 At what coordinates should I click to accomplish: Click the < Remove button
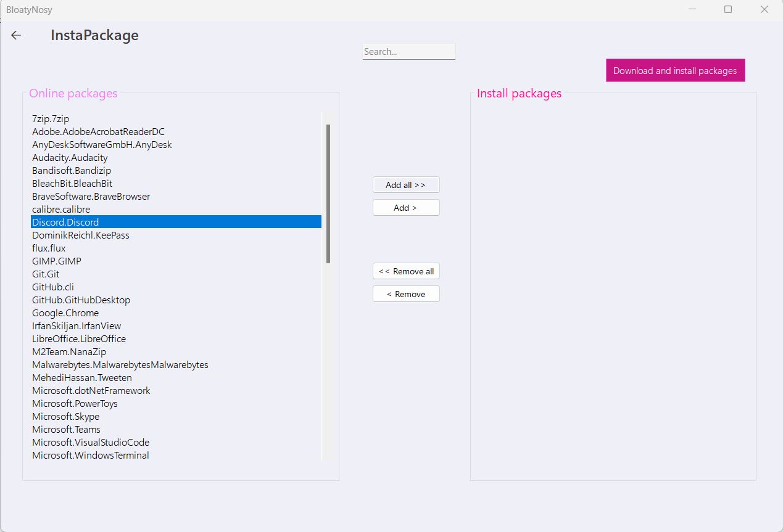point(406,294)
